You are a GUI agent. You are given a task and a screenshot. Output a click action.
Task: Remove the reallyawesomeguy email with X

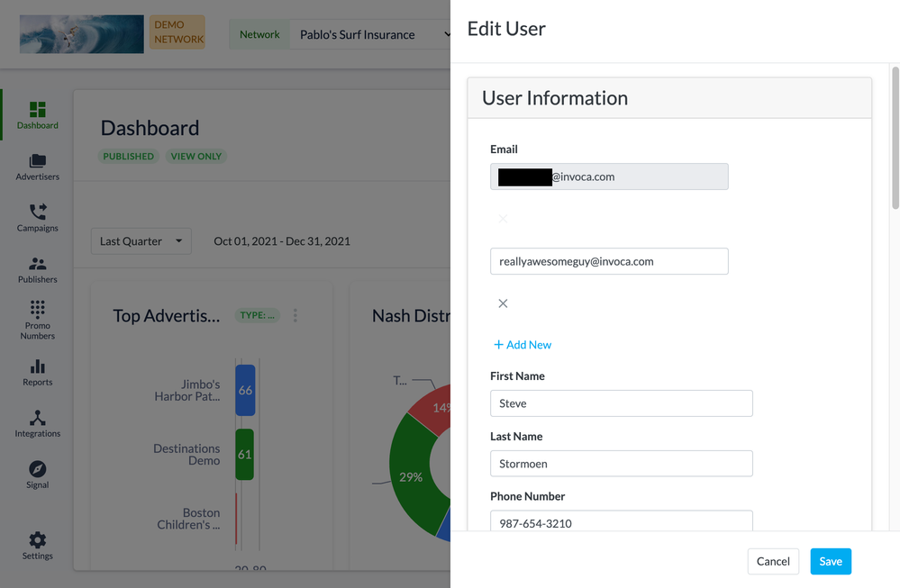tap(503, 303)
